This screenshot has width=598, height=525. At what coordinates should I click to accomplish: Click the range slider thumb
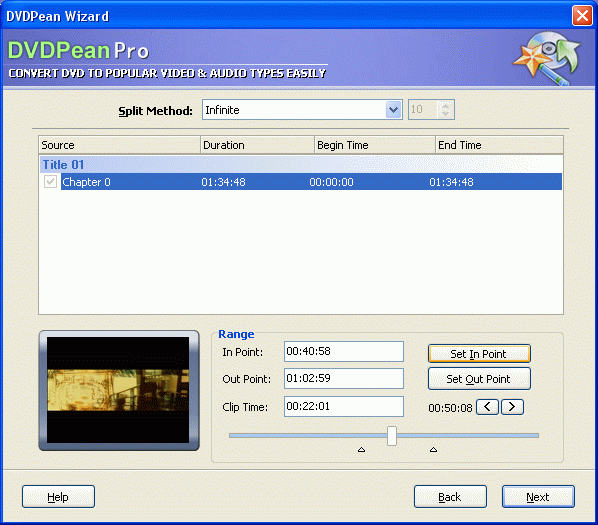point(392,436)
